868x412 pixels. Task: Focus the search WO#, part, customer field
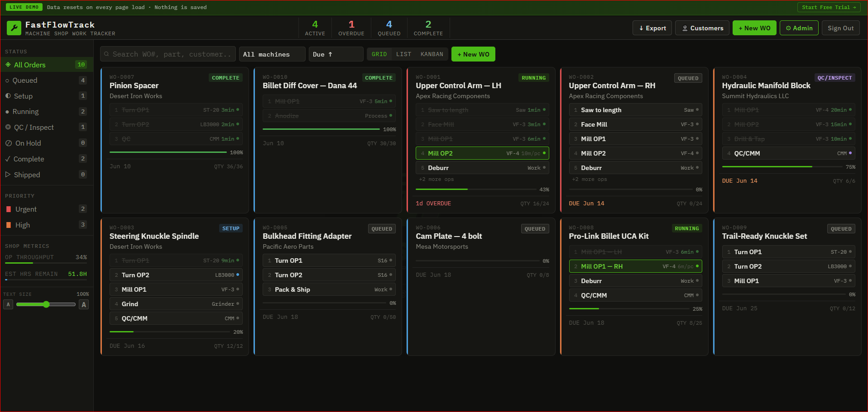pyautogui.click(x=168, y=54)
